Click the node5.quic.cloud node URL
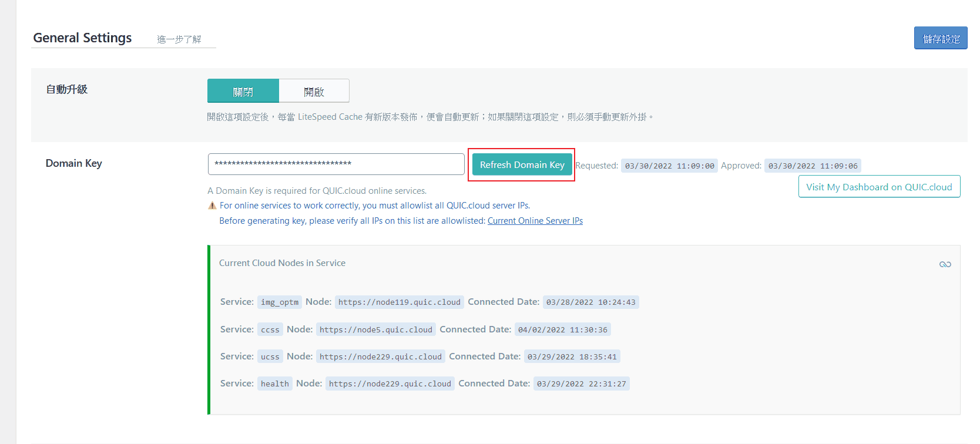The height and width of the screenshot is (444, 980). click(x=375, y=329)
